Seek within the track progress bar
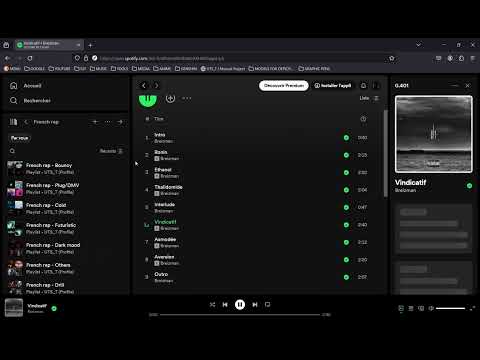This screenshot has width=480, height=360. [x=240, y=315]
